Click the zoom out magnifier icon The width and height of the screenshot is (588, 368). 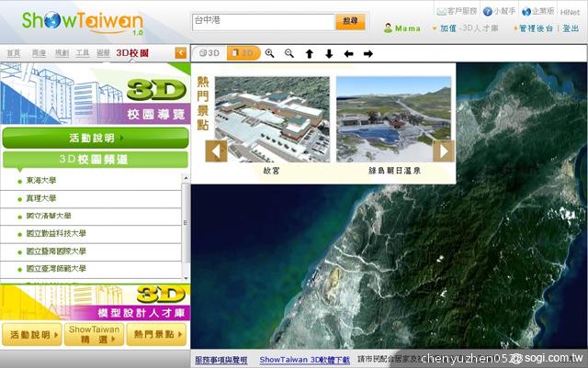click(289, 54)
